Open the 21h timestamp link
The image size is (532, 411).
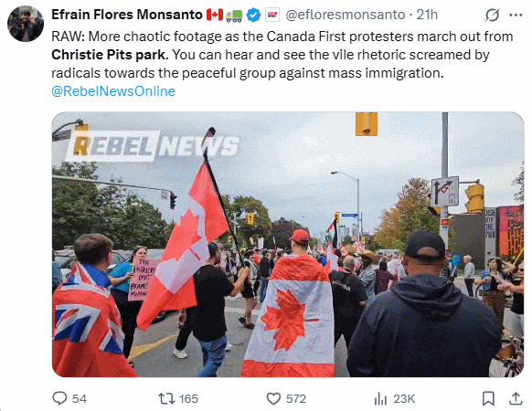point(427,15)
